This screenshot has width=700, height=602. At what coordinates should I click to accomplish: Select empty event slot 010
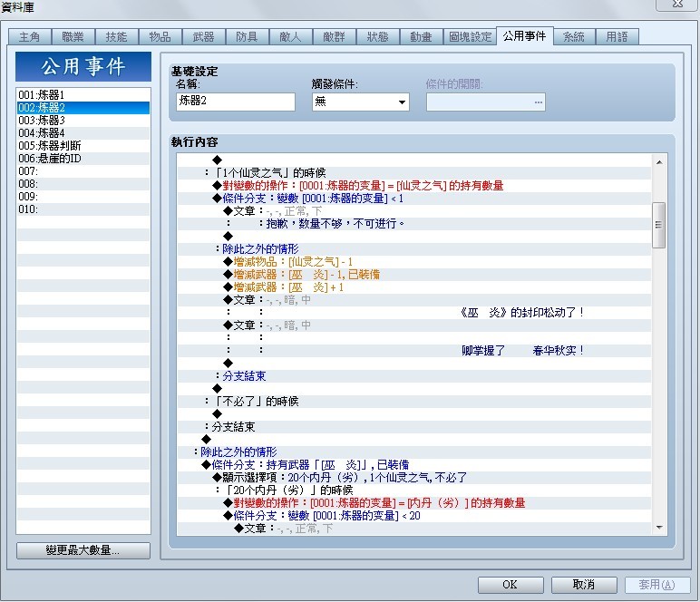pos(83,209)
